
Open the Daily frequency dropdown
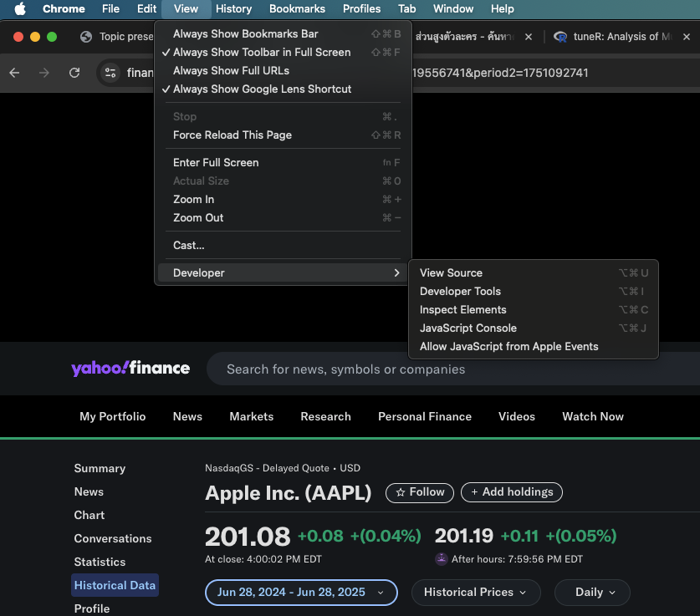pyautogui.click(x=595, y=593)
